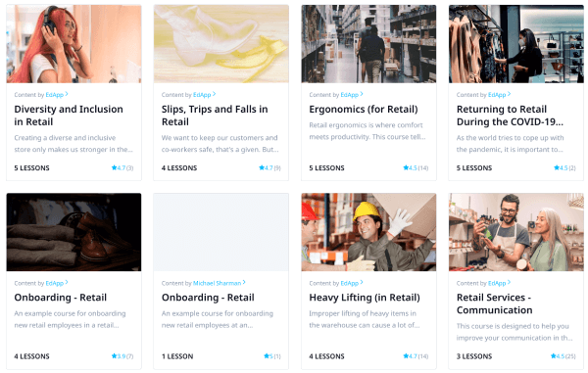Click description "We want to keep our customers"

tap(220, 144)
